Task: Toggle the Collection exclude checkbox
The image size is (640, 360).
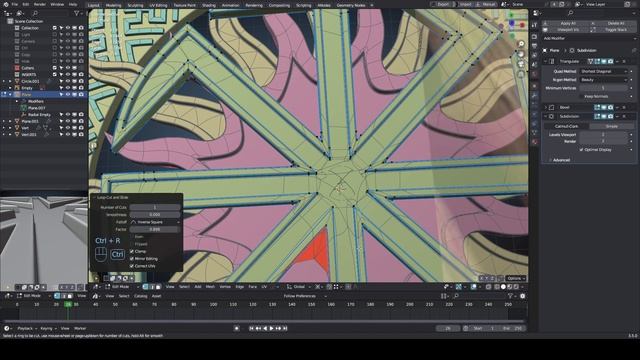Action: pyautogui.click(x=55, y=28)
